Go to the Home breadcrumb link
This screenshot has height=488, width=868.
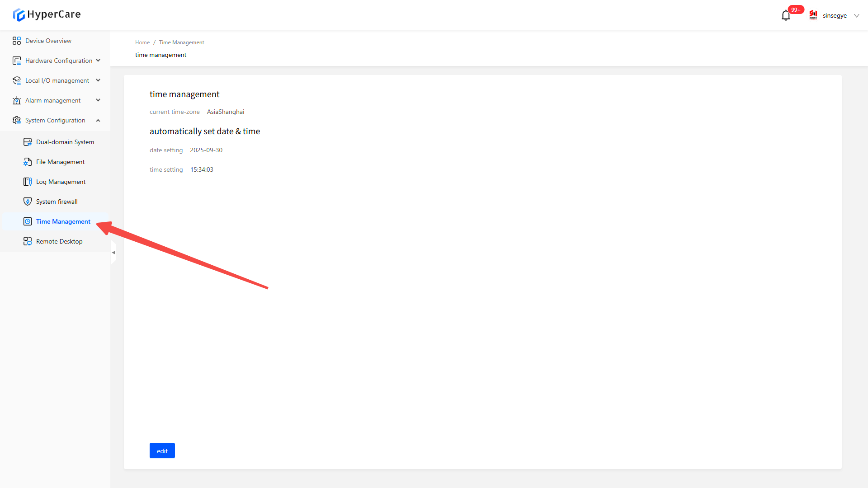tap(142, 42)
